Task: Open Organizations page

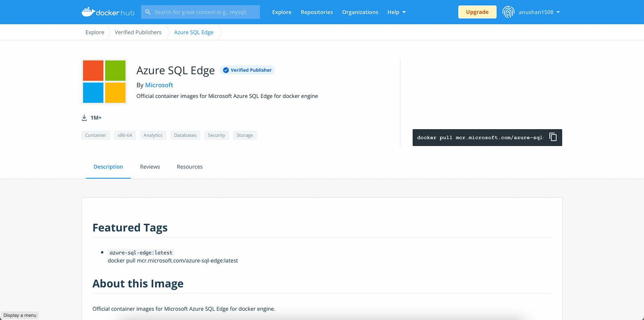Action: (x=360, y=12)
